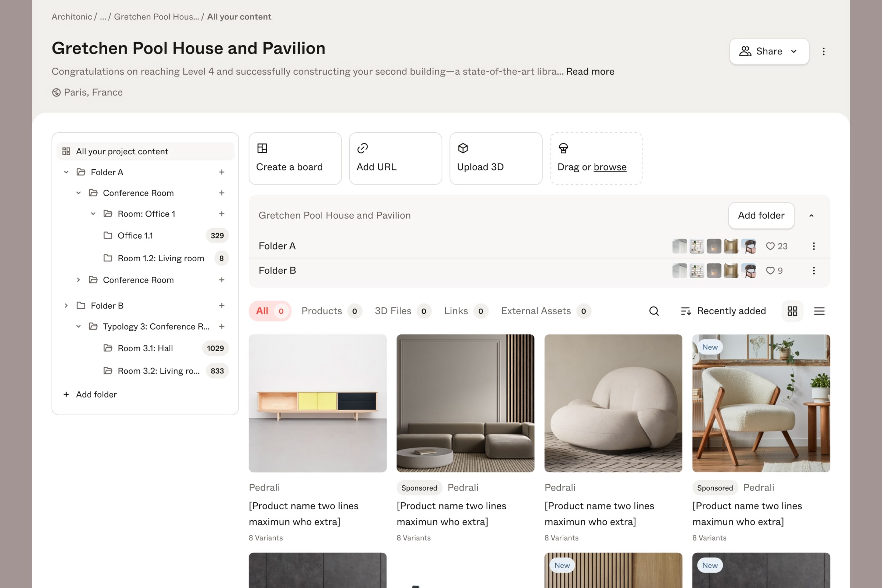
Task: Open the project options three-dot menu
Action: tap(824, 51)
